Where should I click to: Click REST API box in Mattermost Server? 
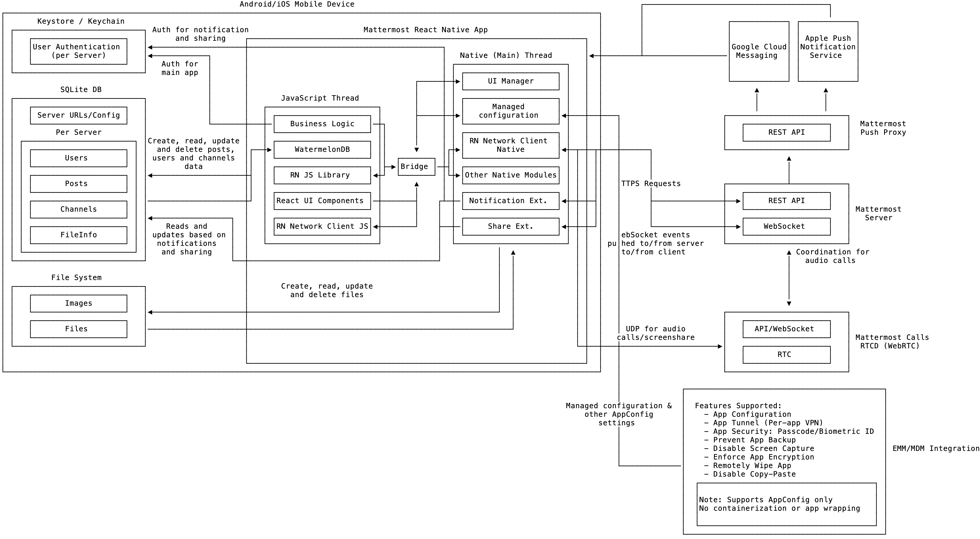click(786, 201)
